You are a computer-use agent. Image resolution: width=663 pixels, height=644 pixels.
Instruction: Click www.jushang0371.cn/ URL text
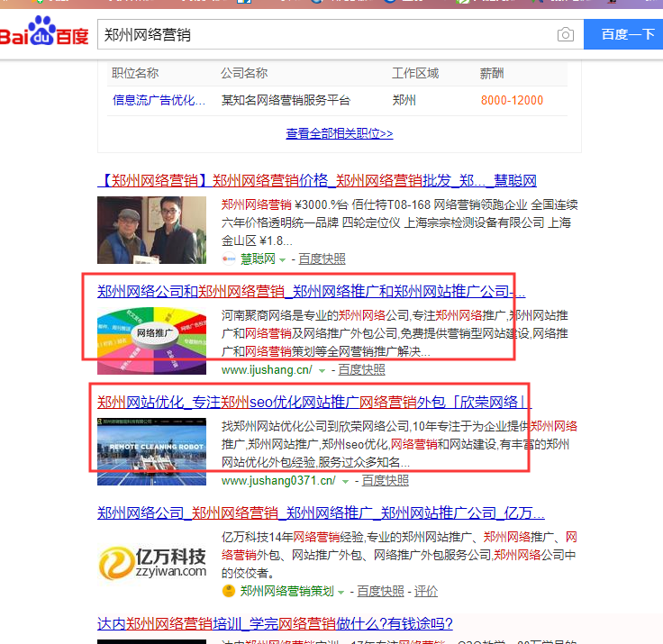pyautogui.click(x=278, y=480)
